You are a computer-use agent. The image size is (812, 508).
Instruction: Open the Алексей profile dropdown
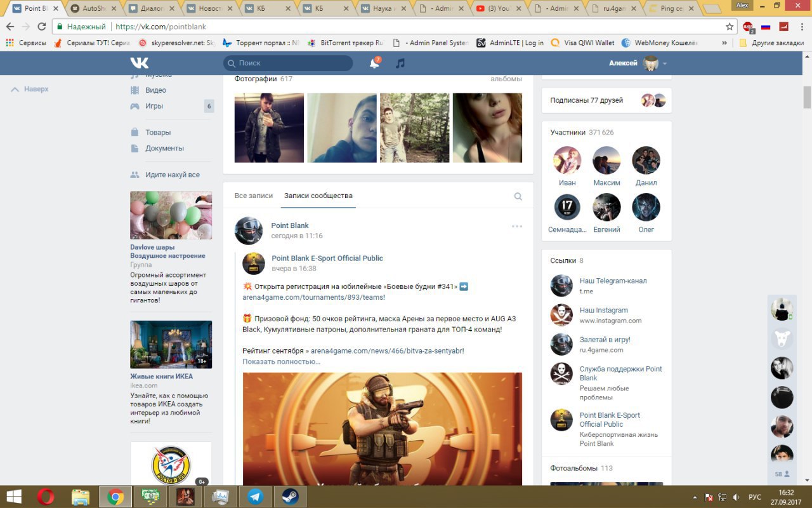point(638,63)
